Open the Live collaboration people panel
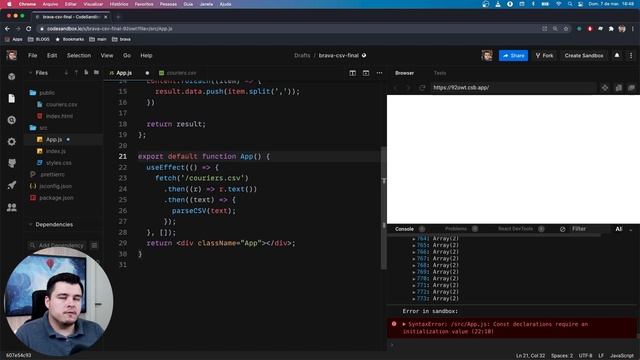The width and height of the screenshot is (640, 360). pos(11,207)
